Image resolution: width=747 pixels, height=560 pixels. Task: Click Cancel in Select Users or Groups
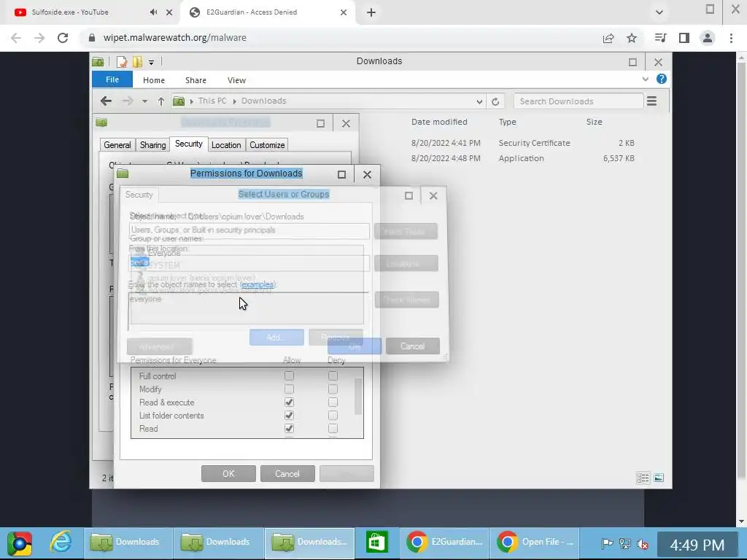click(413, 346)
